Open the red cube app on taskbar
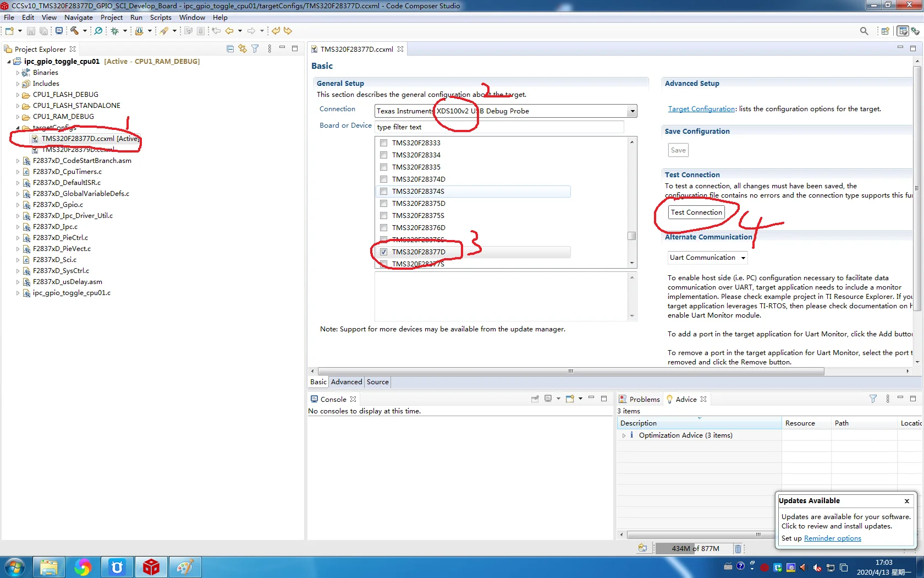Viewport: 924px width, 578px height. point(151,567)
